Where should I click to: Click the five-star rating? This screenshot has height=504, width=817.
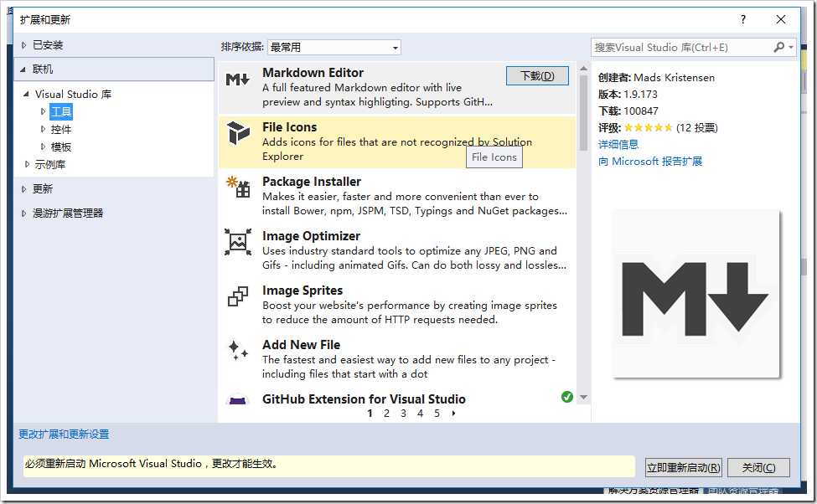point(649,127)
